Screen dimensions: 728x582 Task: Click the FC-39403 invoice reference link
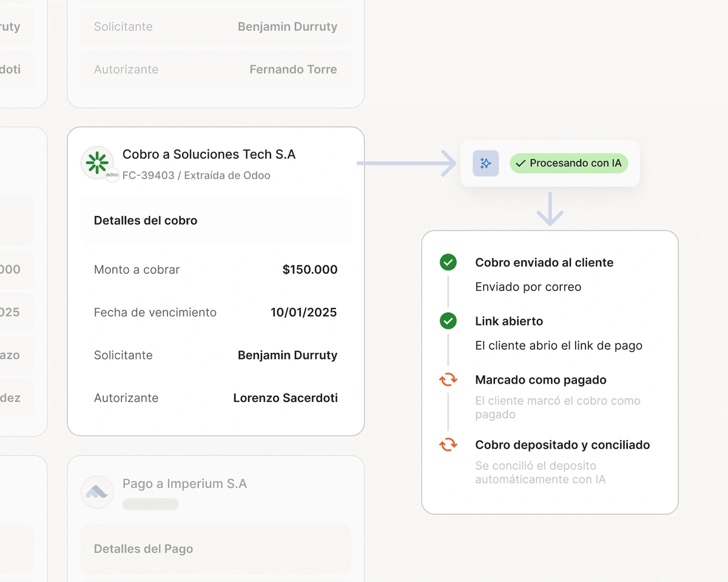click(148, 175)
